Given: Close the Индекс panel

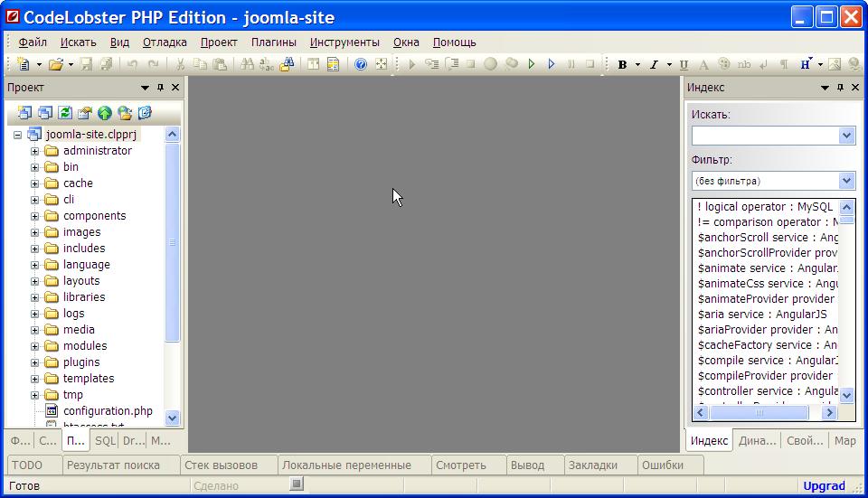Looking at the screenshot, I should (x=855, y=88).
